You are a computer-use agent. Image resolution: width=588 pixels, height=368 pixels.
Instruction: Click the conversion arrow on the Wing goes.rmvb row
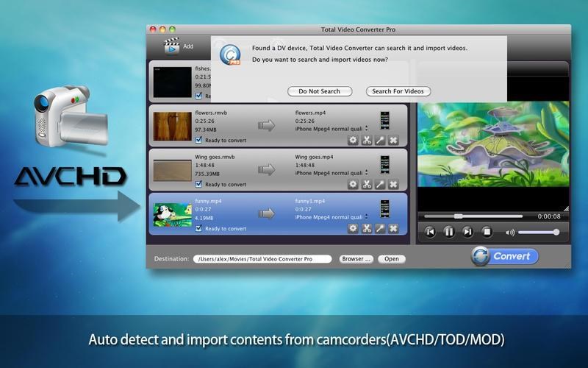[266, 170]
